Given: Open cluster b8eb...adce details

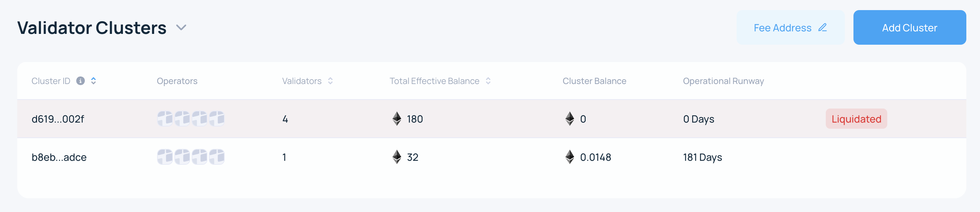Looking at the screenshot, I should click(x=59, y=157).
